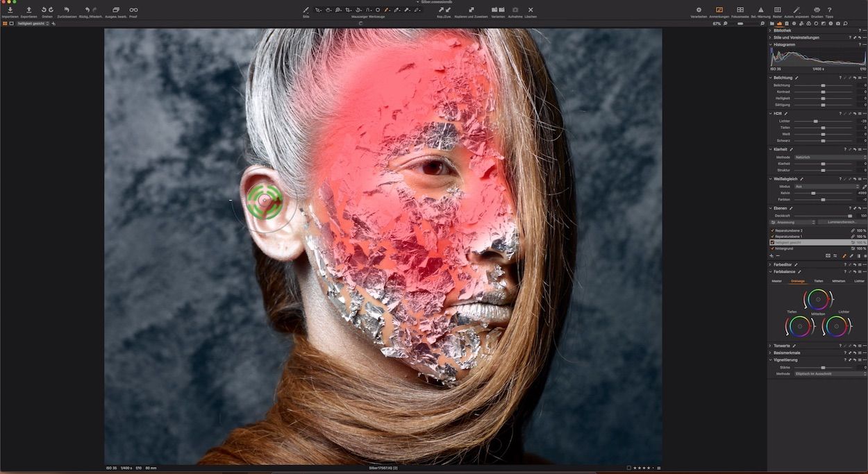Open the Vignettierung Methode dropdown
This screenshot has height=474, width=868.
coord(831,374)
